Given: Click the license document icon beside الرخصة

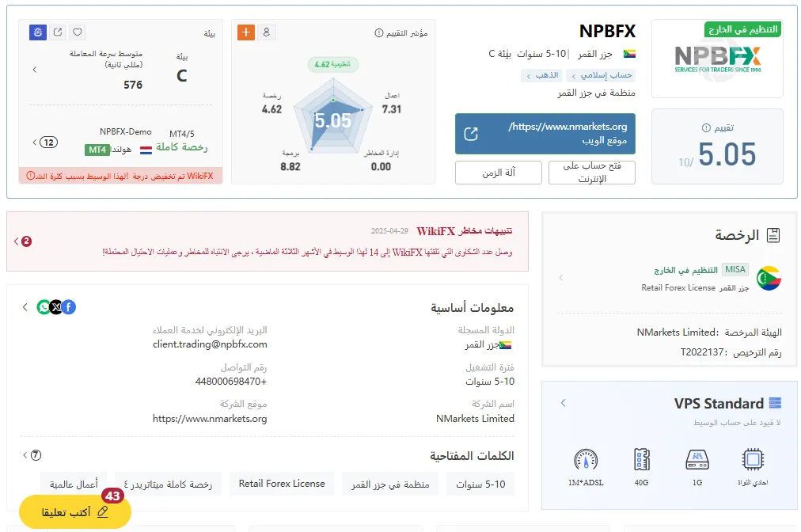Looking at the screenshot, I should [x=773, y=235].
